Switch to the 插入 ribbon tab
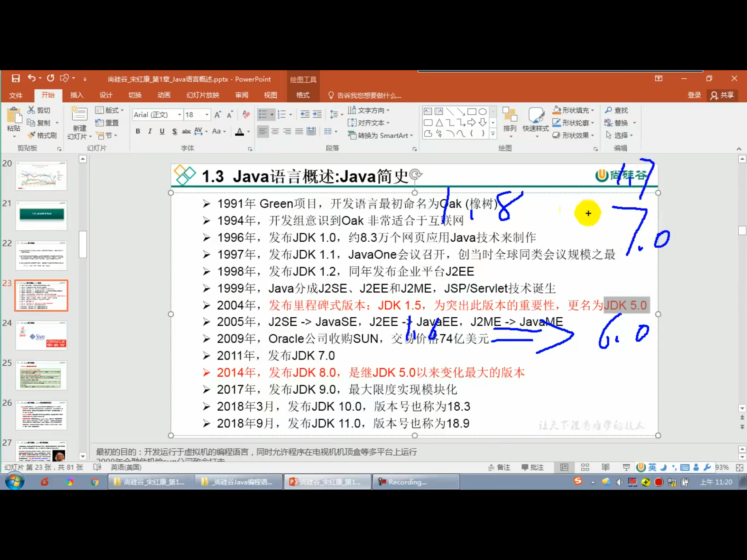 point(77,95)
